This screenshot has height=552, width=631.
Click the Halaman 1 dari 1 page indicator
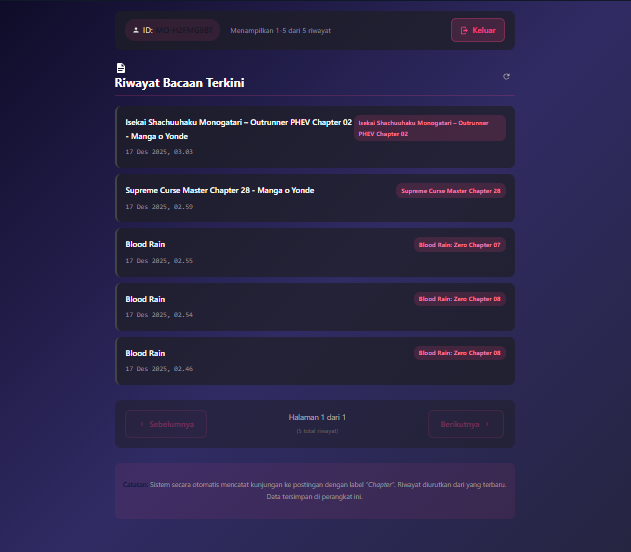[316, 417]
